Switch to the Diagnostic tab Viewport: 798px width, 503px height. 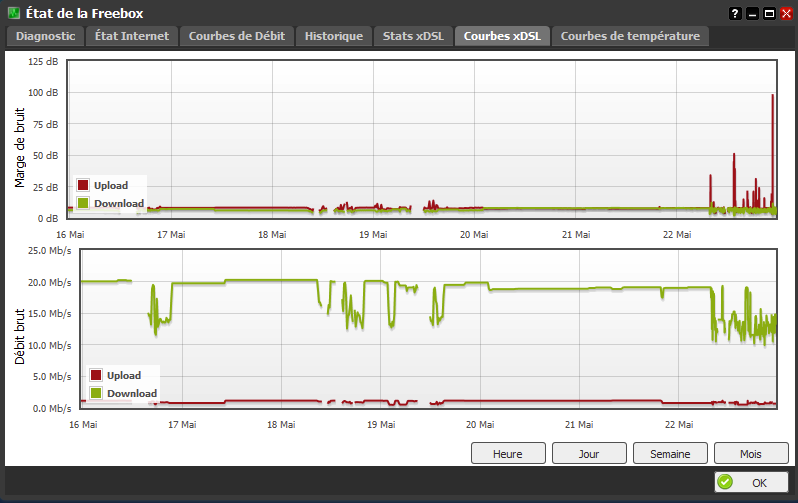pyautogui.click(x=45, y=36)
